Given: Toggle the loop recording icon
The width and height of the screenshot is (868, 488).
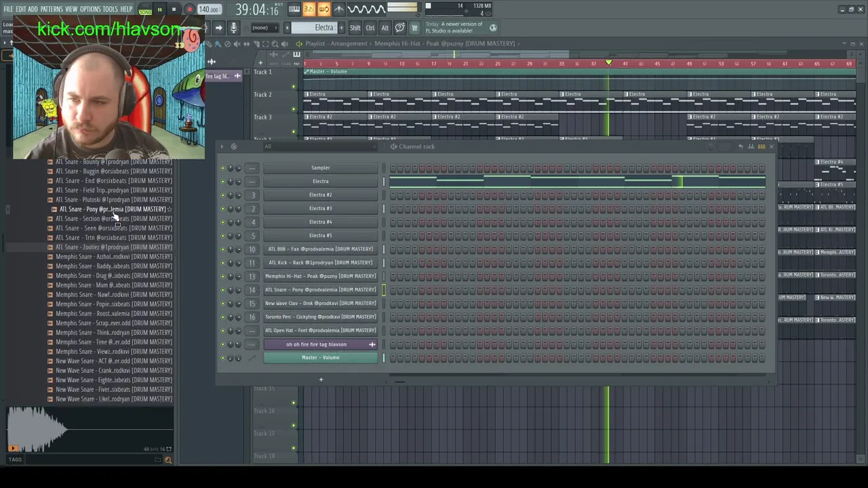Looking at the screenshot, I should 323,9.
